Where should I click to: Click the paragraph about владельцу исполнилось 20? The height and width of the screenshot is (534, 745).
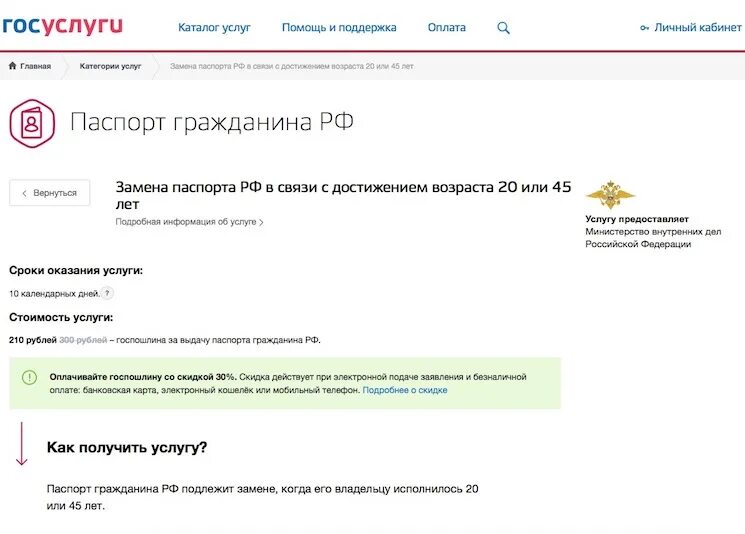click(x=262, y=497)
